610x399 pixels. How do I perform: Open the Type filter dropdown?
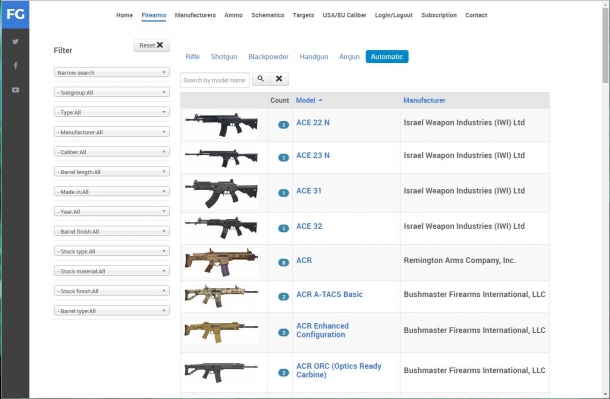(x=112, y=112)
